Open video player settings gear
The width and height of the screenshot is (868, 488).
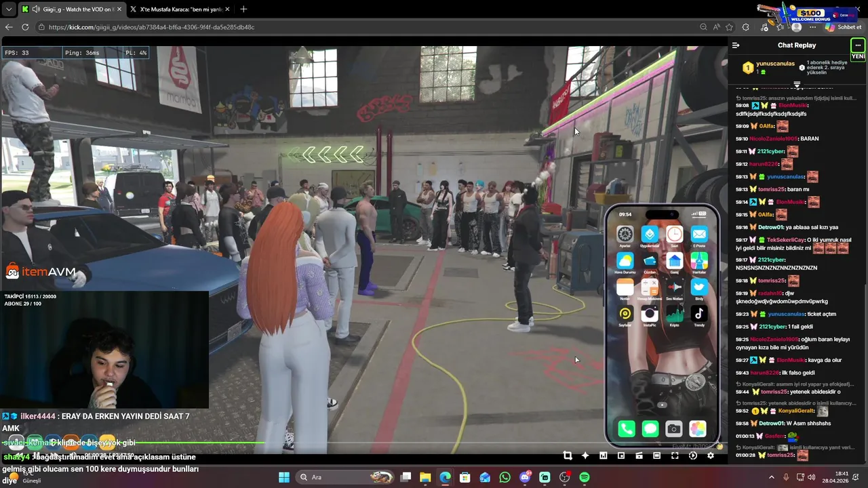[x=710, y=455]
